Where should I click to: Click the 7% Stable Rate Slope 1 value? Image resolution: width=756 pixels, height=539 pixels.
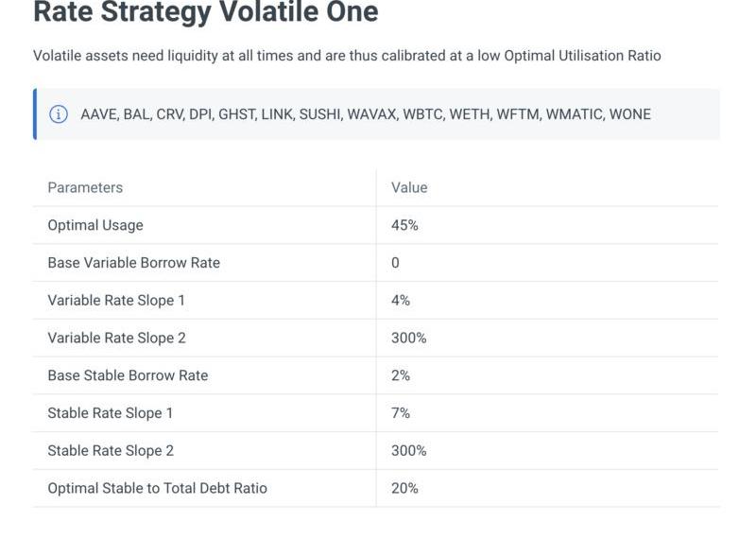(401, 413)
